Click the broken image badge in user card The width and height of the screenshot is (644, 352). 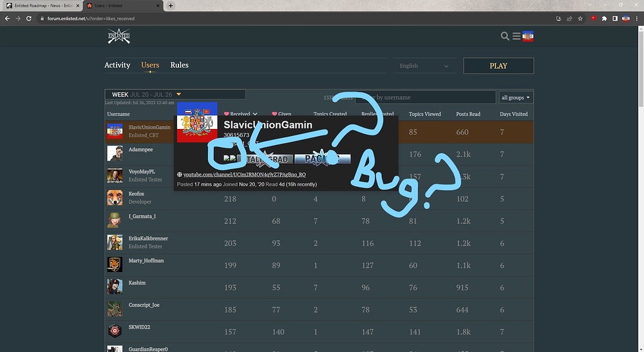[x=229, y=158]
